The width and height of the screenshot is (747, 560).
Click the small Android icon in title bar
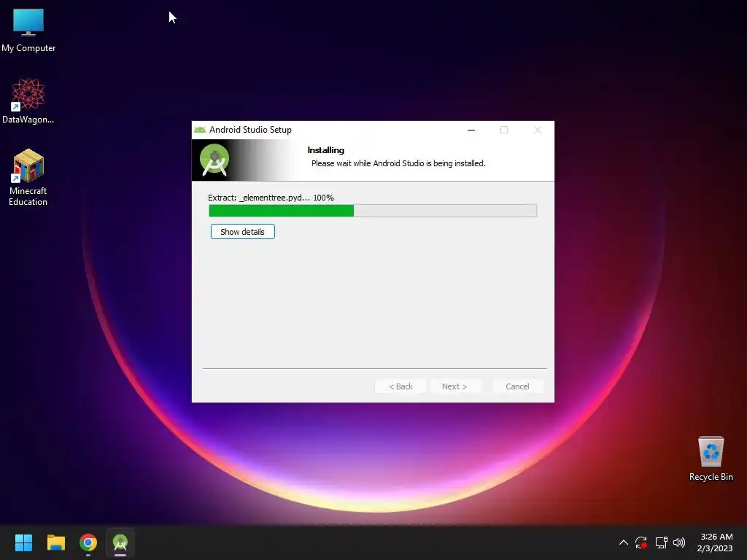pyautogui.click(x=200, y=130)
